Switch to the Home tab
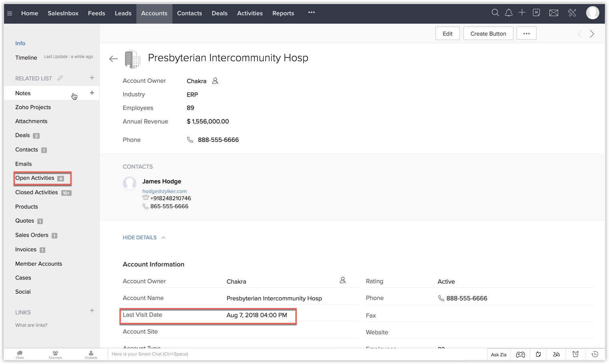The height and width of the screenshot is (364, 609). (30, 13)
